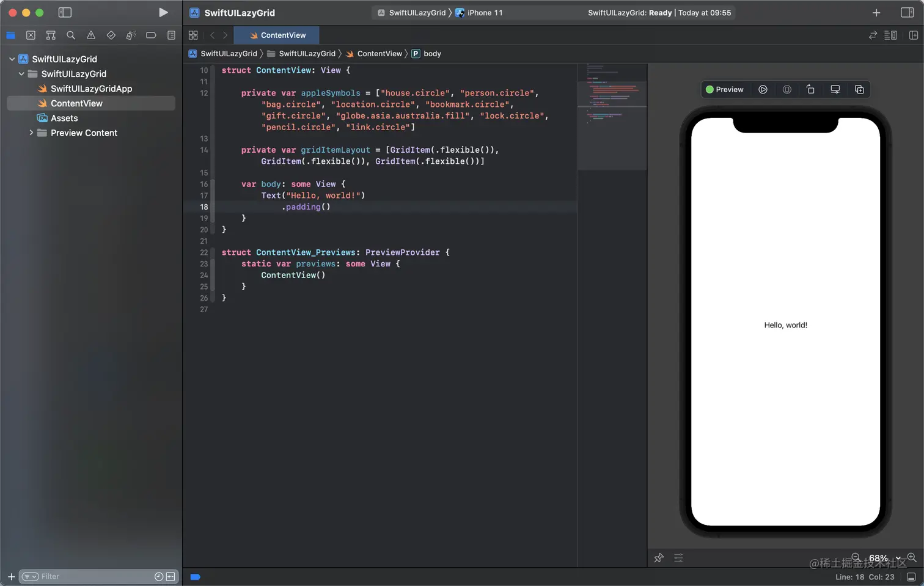The height and width of the screenshot is (586, 924).
Task: Go forward in editor history
Action: [x=225, y=35]
